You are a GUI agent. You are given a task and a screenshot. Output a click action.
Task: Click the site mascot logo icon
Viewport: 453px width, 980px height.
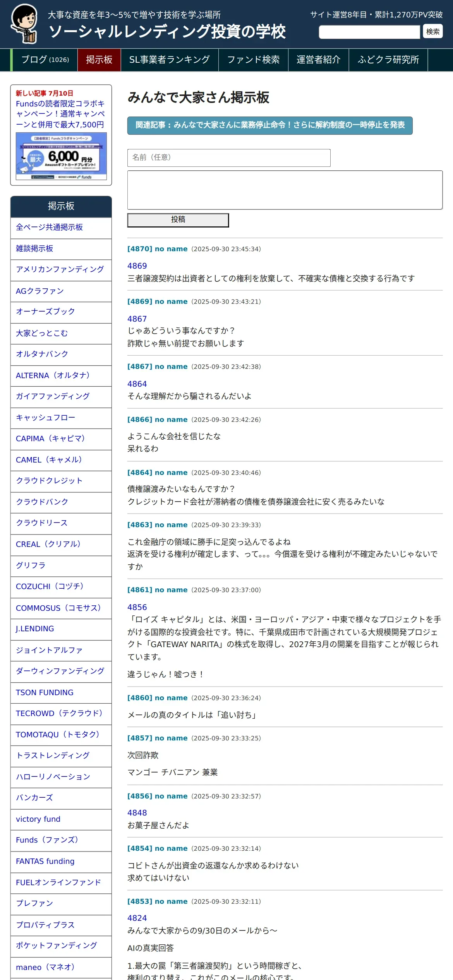pos(24,24)
